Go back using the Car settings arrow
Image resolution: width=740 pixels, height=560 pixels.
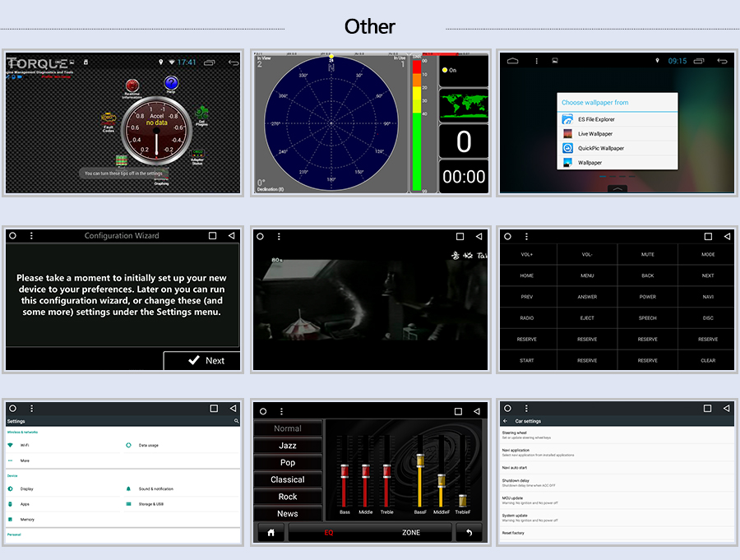coord(506,421)
